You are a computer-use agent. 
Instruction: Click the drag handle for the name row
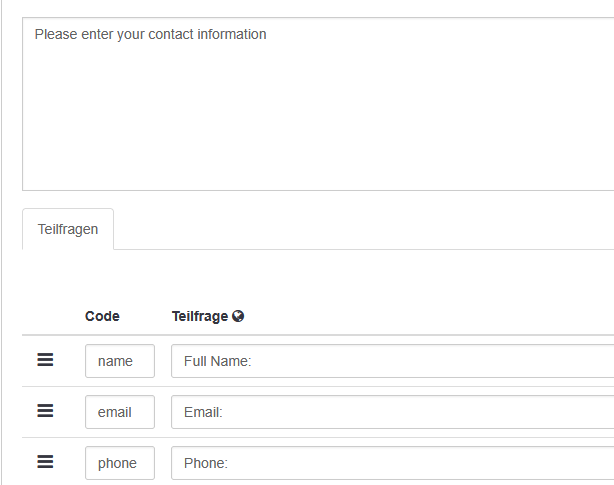coord(45,360)
